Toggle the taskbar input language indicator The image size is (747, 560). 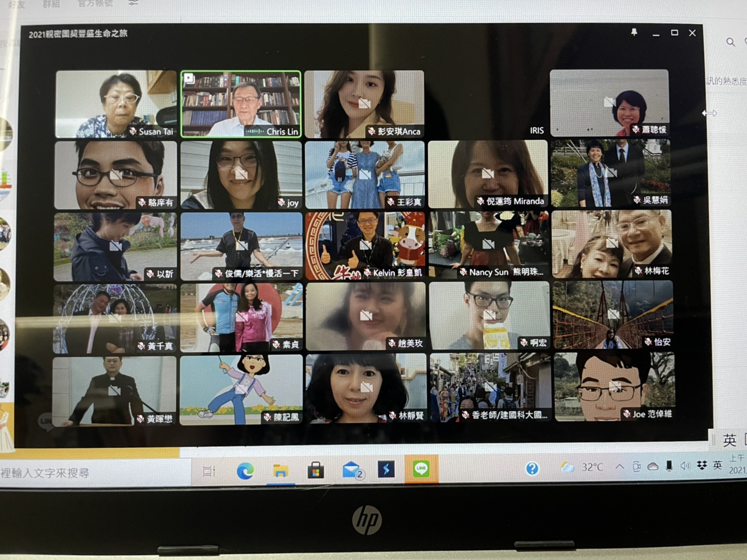point(717,465)
